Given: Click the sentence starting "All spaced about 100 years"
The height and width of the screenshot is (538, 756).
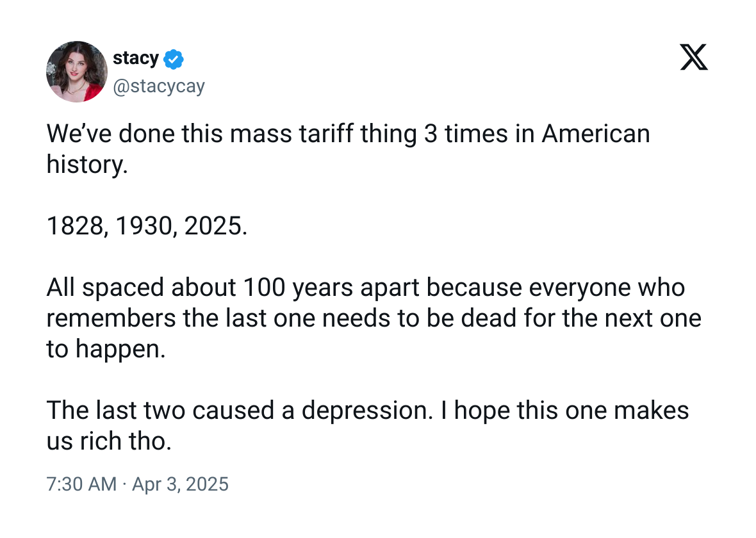Looking at the screenshot, I should (374, 318).
